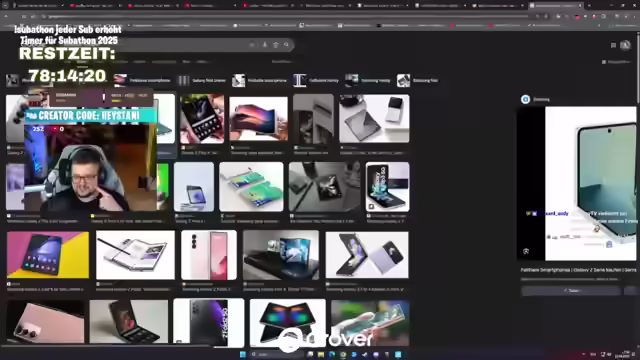The width and height of the screenshot is (640, 360).
Task: Click the Samsung source link above preview
Action: pyautogui.click(x=536, y=99)
